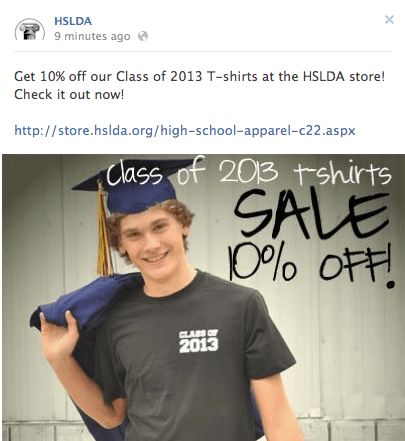Click the gold tassel hanging from cap

click(104, 230)
